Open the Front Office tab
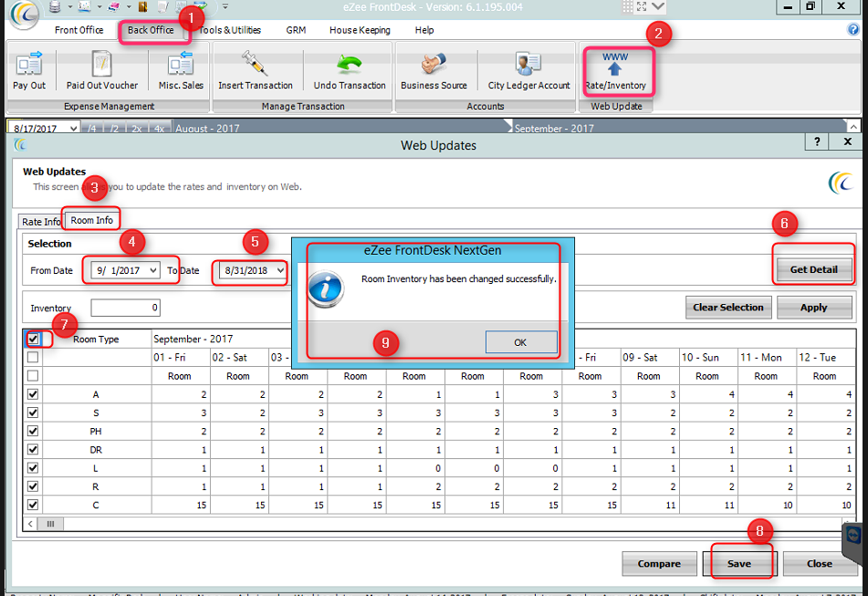Screen dimensions: 868x596 point(78,30)
